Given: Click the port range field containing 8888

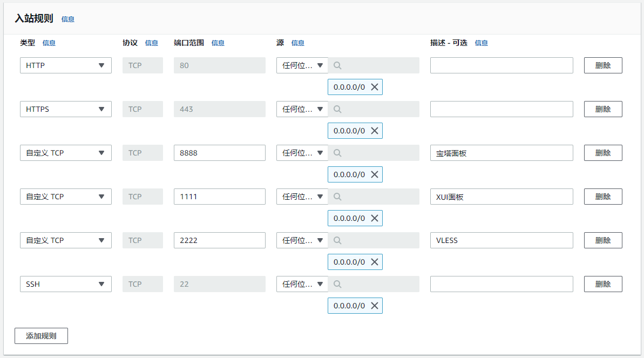Looking at the screenshot, I should pyautogui.click(x=219, y=153).
